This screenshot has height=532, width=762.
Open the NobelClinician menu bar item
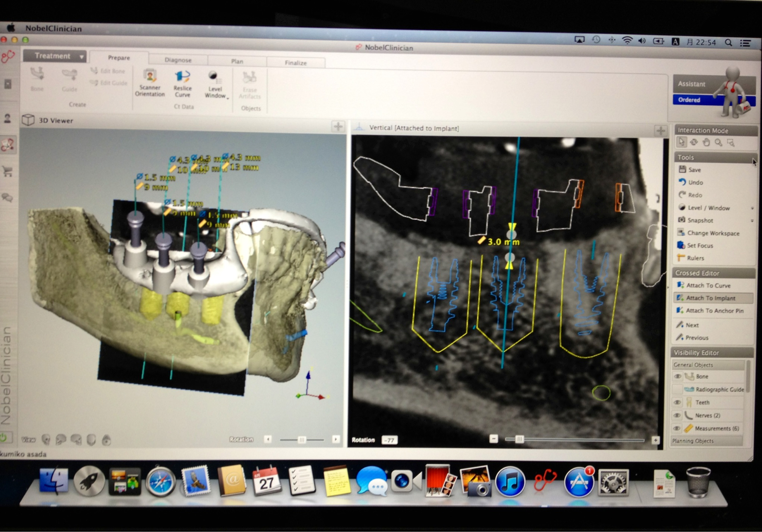coord(53,29)
